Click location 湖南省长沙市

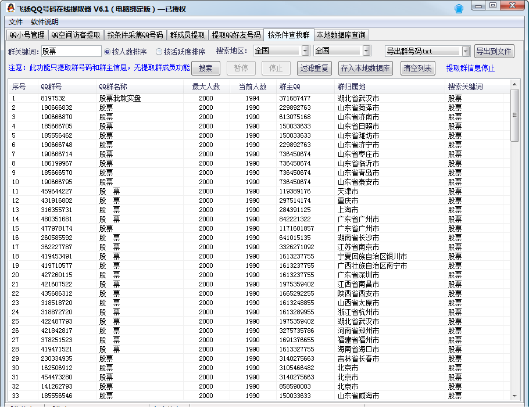[358, 238]
